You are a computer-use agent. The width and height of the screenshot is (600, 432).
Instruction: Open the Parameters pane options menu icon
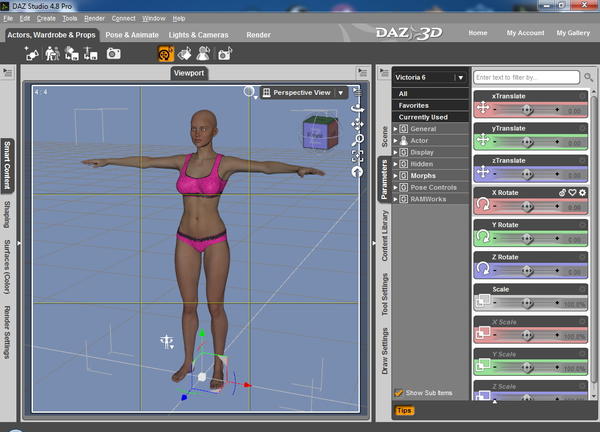pyautogui.click(x=384, y=73)
